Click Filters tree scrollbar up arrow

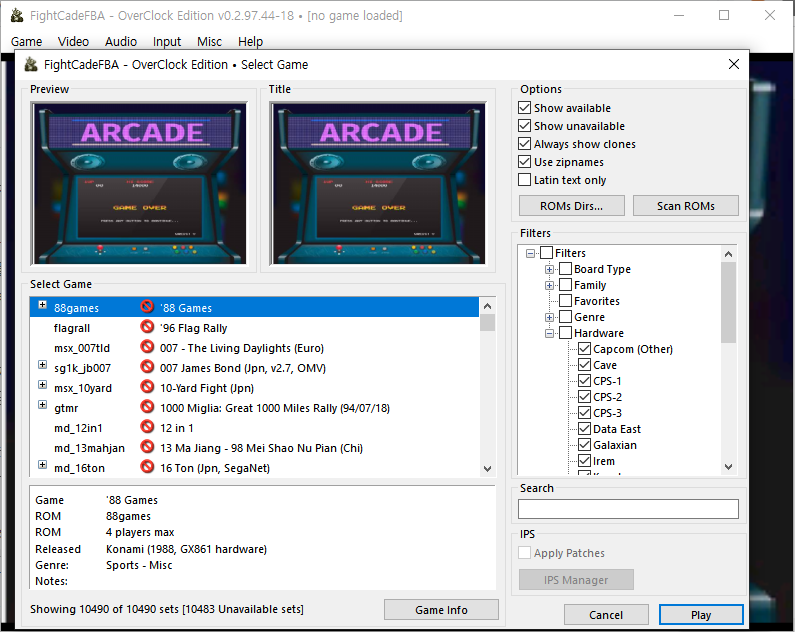pos(729,254)
